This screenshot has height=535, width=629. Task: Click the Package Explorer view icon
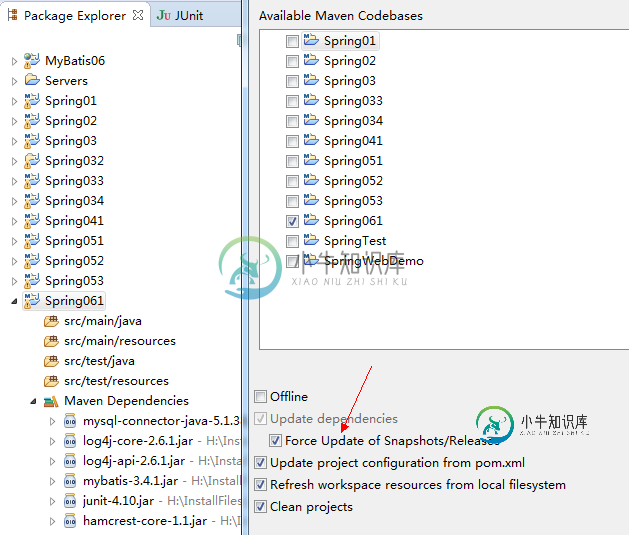click(13, 15)
